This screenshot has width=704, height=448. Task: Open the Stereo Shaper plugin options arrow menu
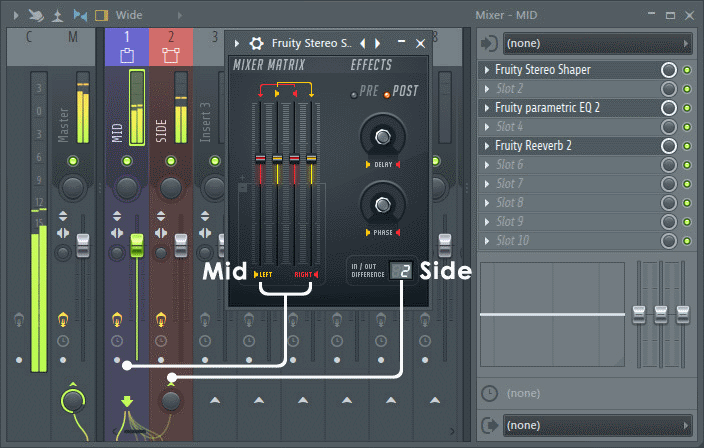tap(237, 43)
